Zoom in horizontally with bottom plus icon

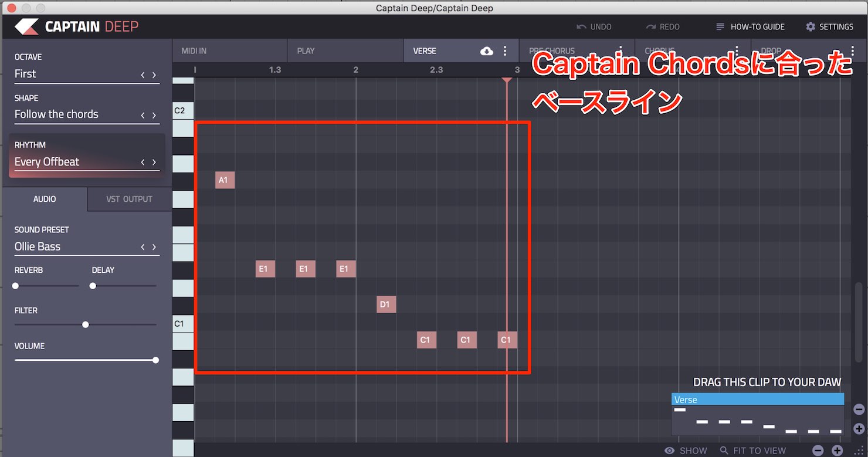click(x=838, y=451)
